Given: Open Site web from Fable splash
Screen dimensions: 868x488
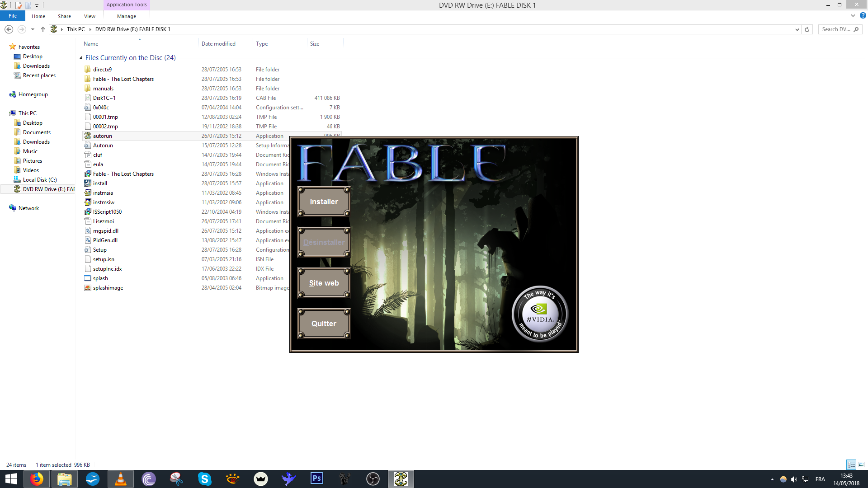Looking at the screenshot, I should click(x=324, y=283).
